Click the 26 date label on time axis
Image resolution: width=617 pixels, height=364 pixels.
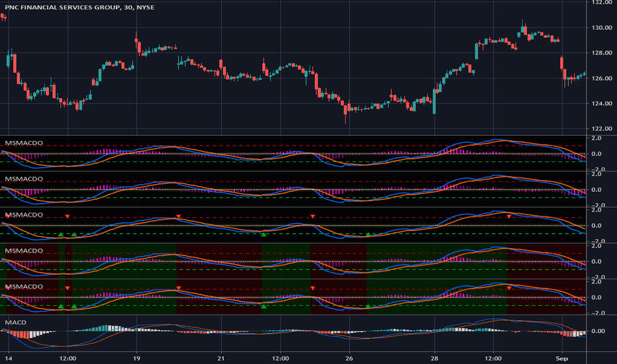[x=350, y=359]
